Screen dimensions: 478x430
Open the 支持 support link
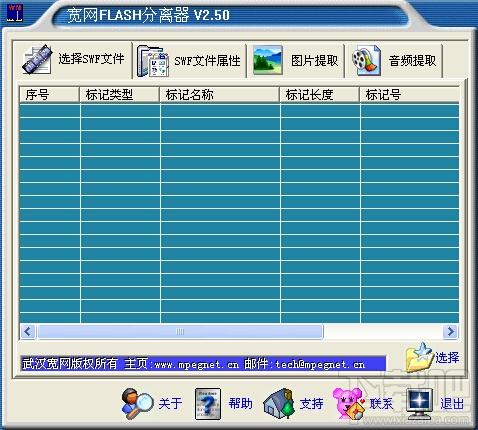tap(312, 404)
